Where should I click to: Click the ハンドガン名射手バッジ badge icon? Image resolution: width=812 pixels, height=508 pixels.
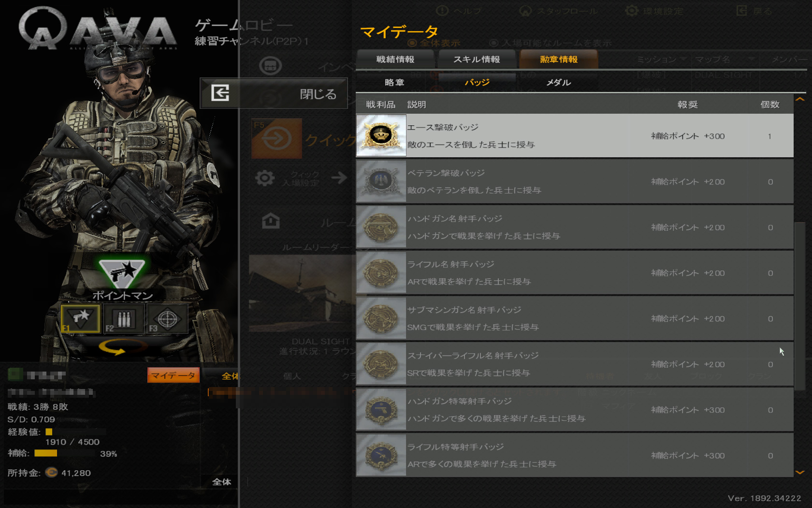pos(381,227)
